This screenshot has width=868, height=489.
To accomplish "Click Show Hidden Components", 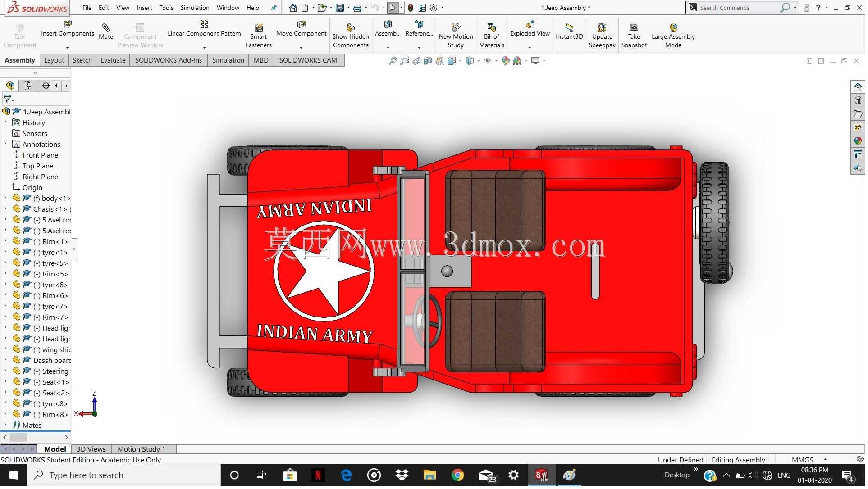I will [351, 36].
